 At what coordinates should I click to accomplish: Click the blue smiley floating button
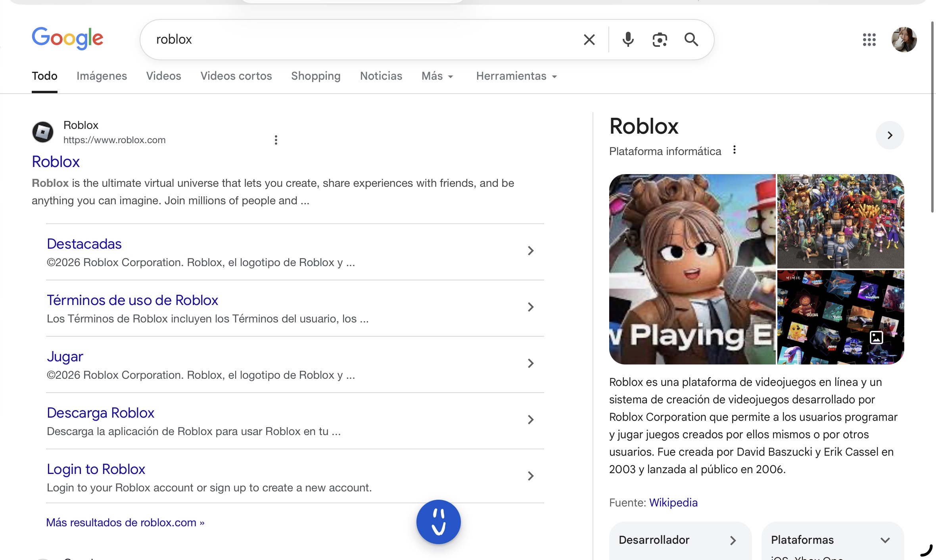tap(438, 522)
